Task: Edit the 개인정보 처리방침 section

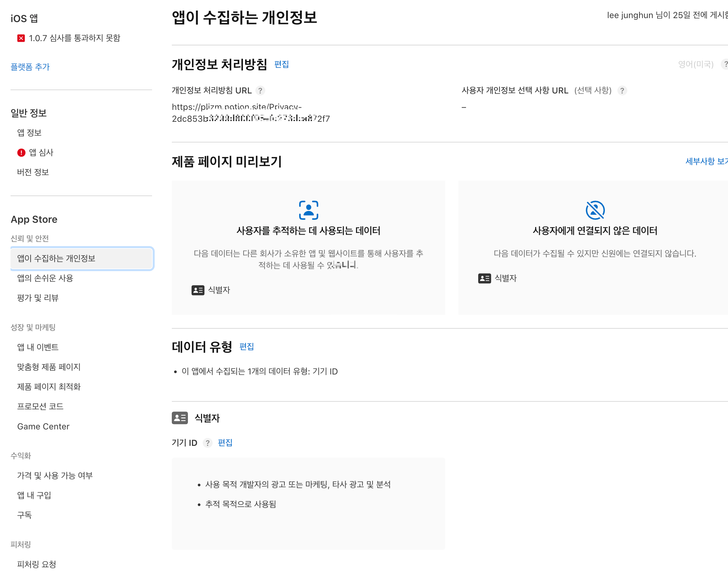Action: coord(281,64)
